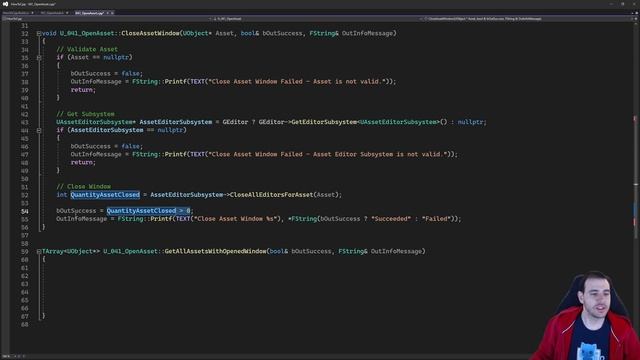Close the active 041_OpenAsset.cpp tab
Image resolution: width=640 pixels, height=360 pixels.
pyautogui.click(x=112, y=13)
